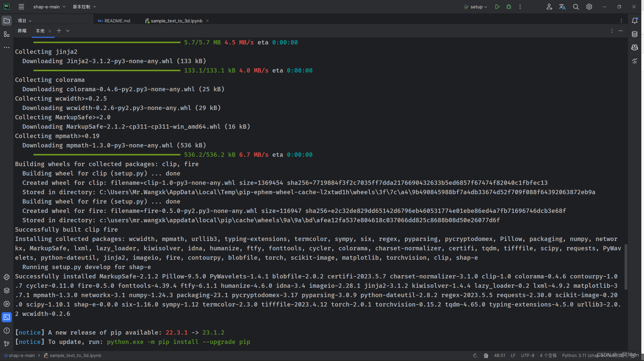Open the main hamburger menu

pos(21,7)
